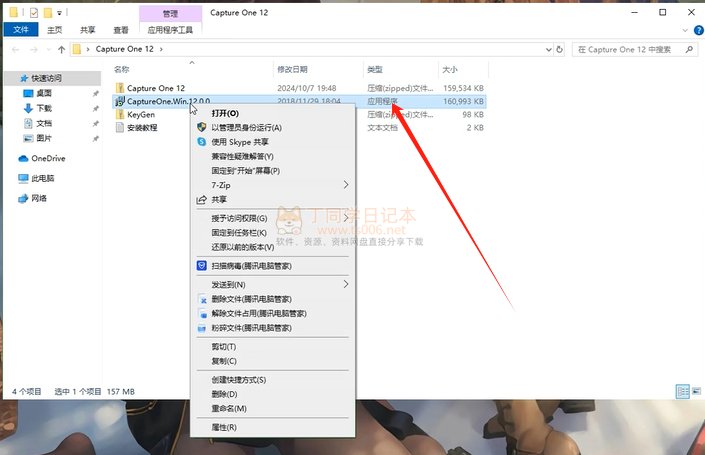This screenshot has width=705, height=455.
Task: Open 桌面 in the navigation pane
Action: [x=44, y=93]
